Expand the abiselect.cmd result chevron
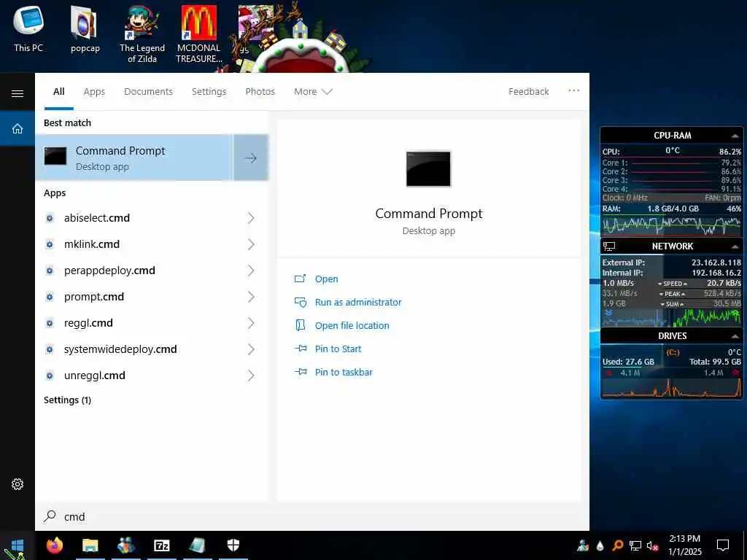This screenshot has width=747, height=560. pos(251,218)
